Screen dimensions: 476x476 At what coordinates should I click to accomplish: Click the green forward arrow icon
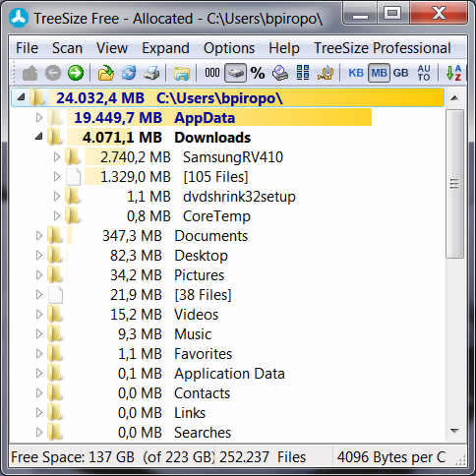tap(76, 73)
